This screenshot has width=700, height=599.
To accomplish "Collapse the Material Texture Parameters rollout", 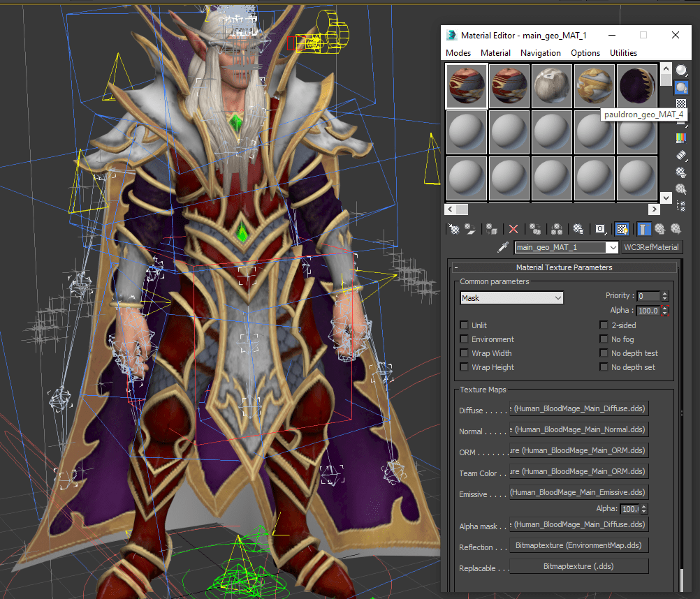I will 564,267.
